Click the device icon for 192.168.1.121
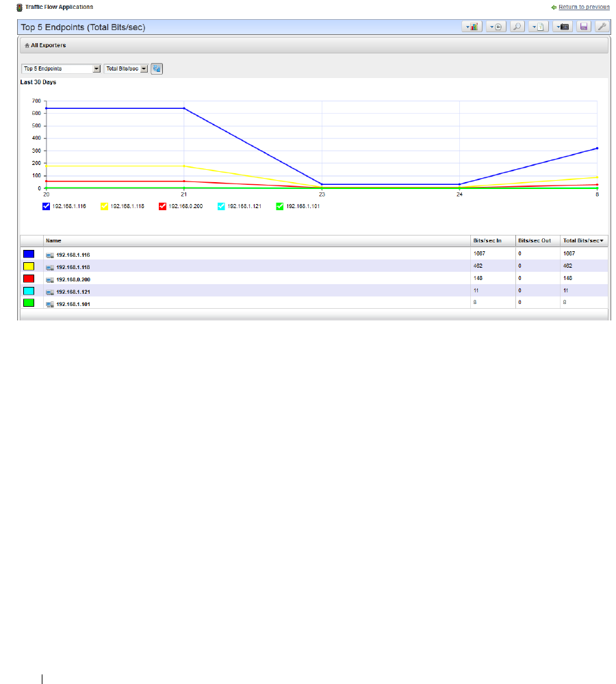 (50, 292)
